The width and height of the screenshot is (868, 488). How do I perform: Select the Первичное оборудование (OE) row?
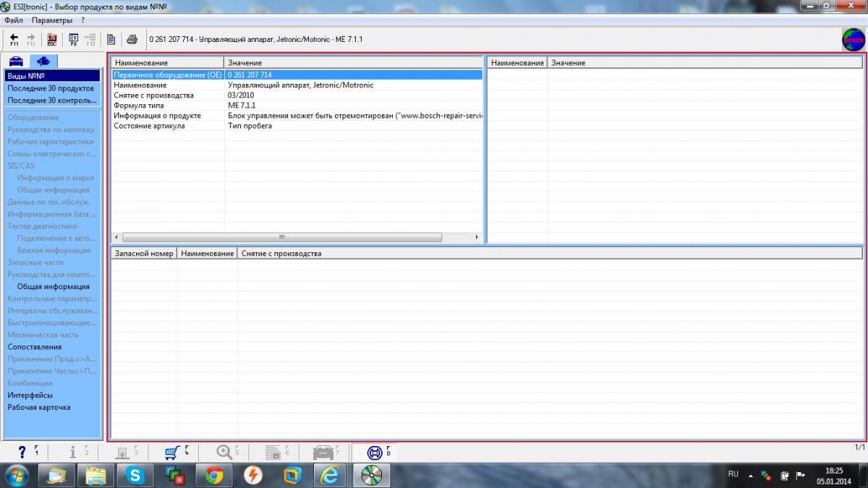pos(297,74)
